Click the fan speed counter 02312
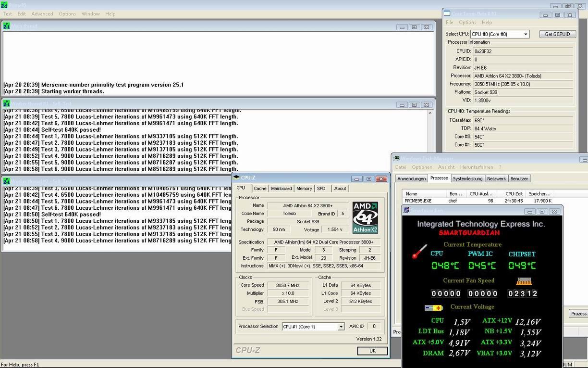This screenshot has width=588, height=368. 522,293
